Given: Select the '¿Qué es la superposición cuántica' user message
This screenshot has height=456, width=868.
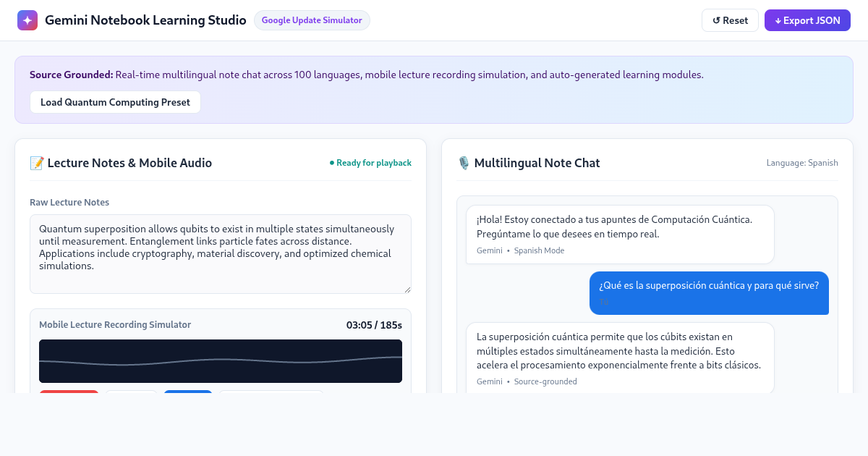Looking at the screenshot, I should [x=709, y=293].
